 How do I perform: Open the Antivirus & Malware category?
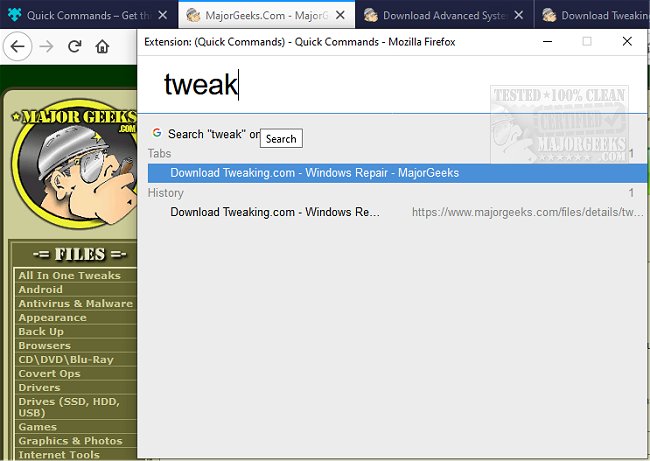pyautogui.click(x=75, y=303)
